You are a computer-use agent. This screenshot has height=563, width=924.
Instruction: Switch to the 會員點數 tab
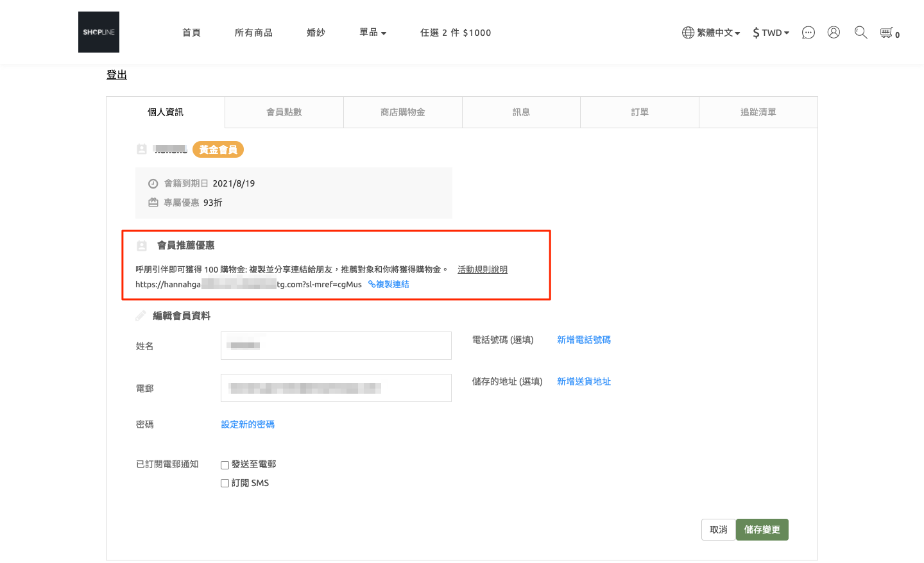pos(284,112)
